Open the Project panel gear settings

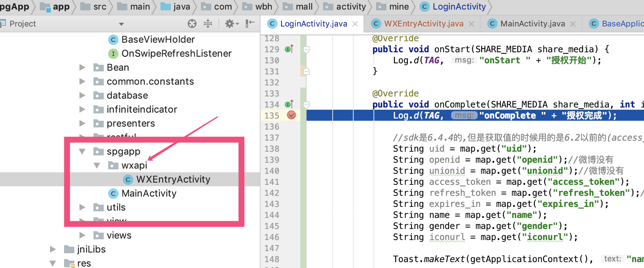click(231, 24)
